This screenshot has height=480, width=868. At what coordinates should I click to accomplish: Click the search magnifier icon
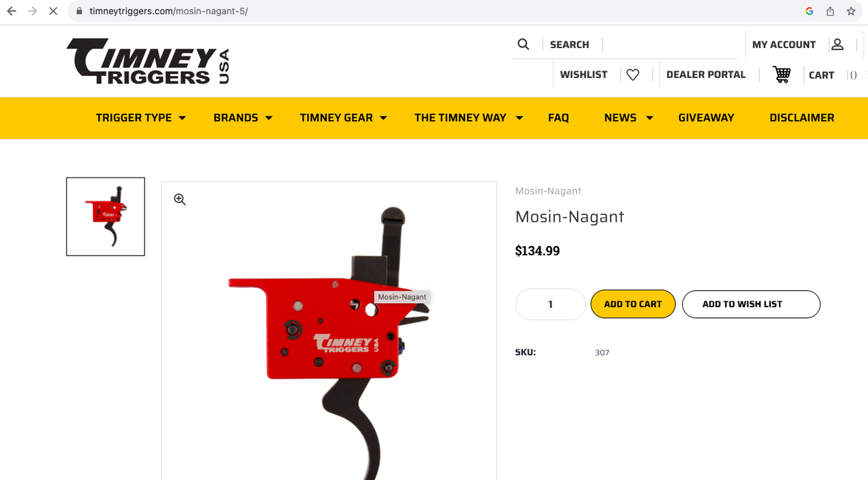523,44
